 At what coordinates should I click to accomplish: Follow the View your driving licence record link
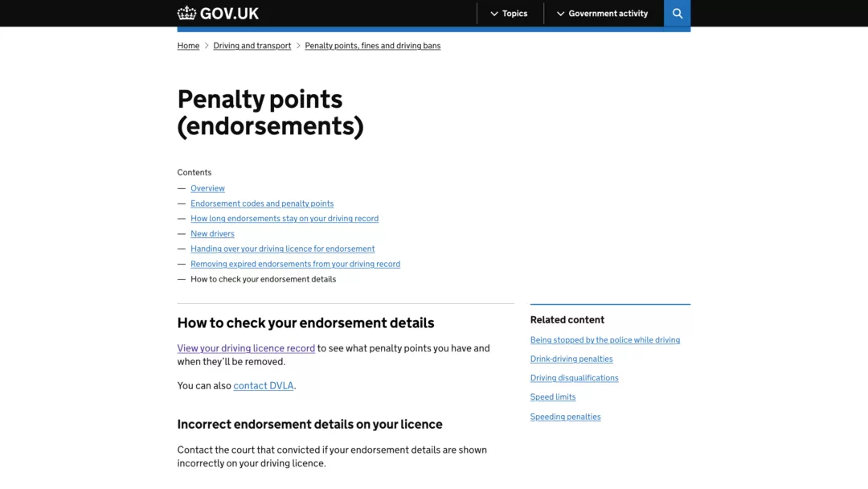coord(246,347)
